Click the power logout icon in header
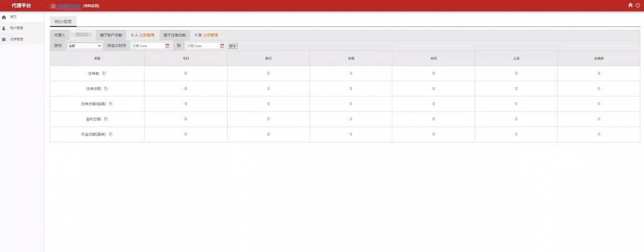This screenshot has width=644, height=252. [638, 5]
